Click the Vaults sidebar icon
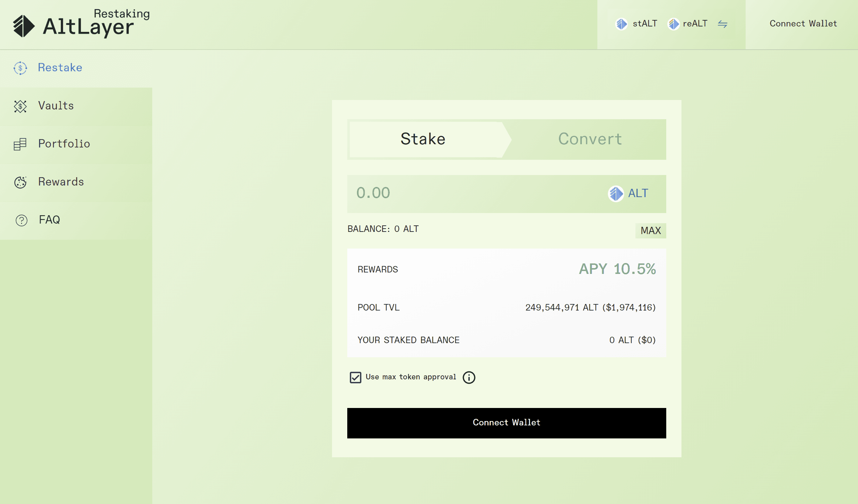The height and width of the screenshot is (504, 858). (x=20, y=106)
